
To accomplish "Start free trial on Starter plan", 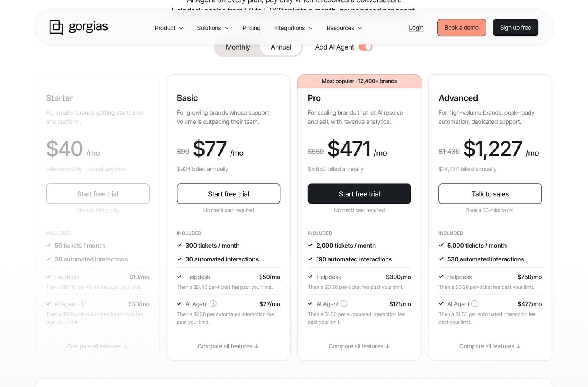I will click(97, 194).
